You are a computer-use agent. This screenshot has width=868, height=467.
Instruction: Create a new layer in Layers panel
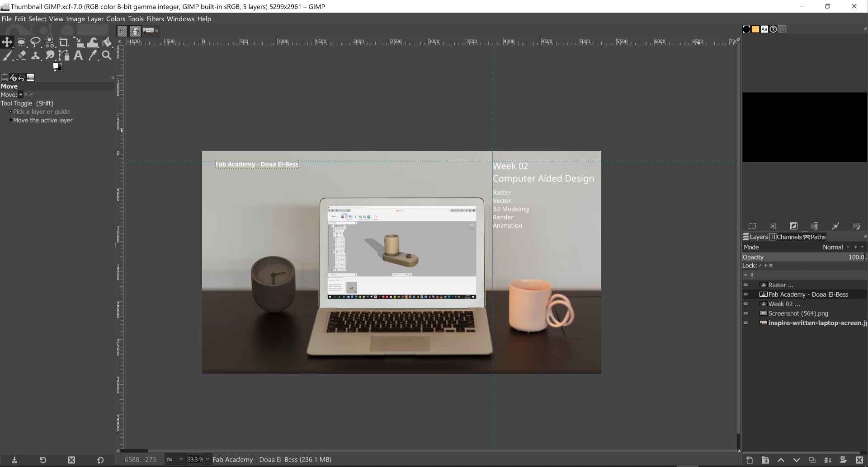click(x=749, y=460)
